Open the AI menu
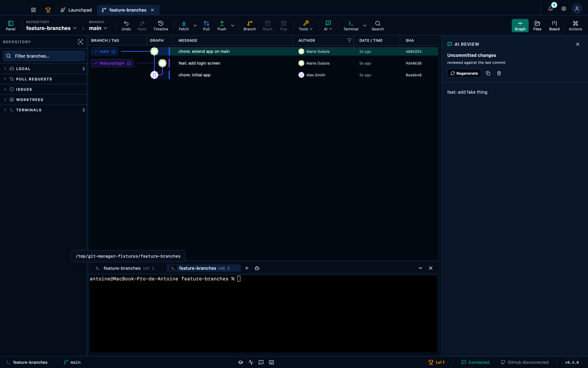This screenshot has height=368, width=588. pyautogui.click(x=328, y=26)
